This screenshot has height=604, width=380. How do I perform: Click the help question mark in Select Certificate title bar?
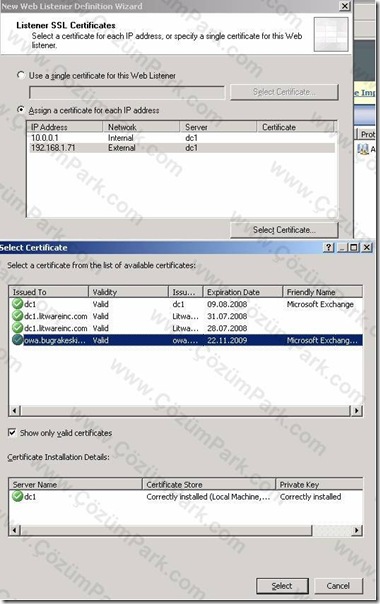tap(328, 247)
